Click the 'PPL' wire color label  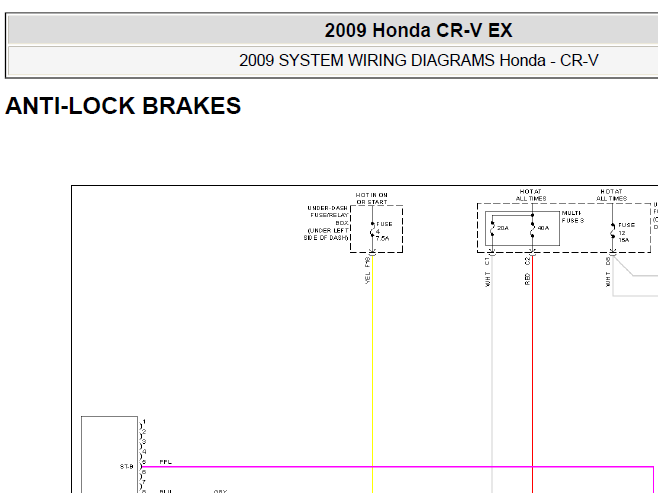click(165, 462)
